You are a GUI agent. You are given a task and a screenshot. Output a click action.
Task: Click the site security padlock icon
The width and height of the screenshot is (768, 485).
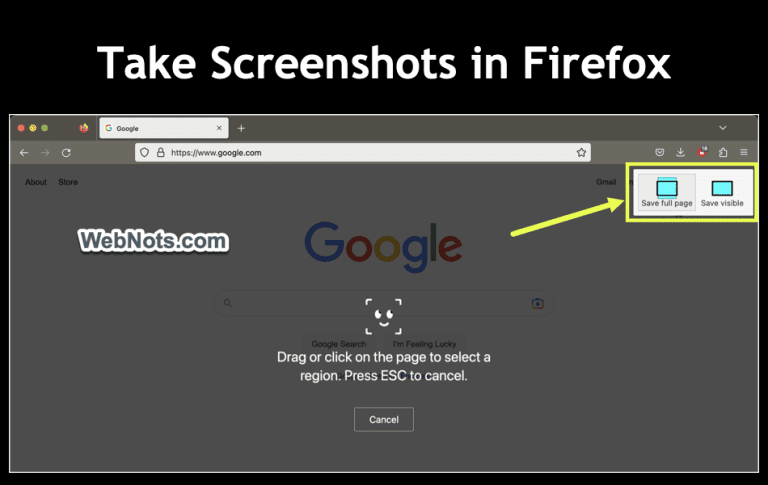161,152
